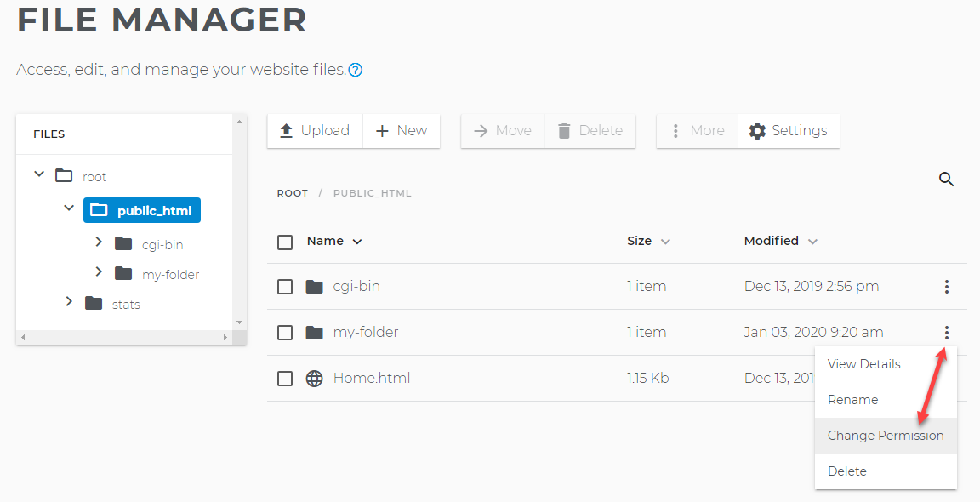The image size is (980, 502).
Task: Select the checkbox beside Home.html
Action: 285,378
